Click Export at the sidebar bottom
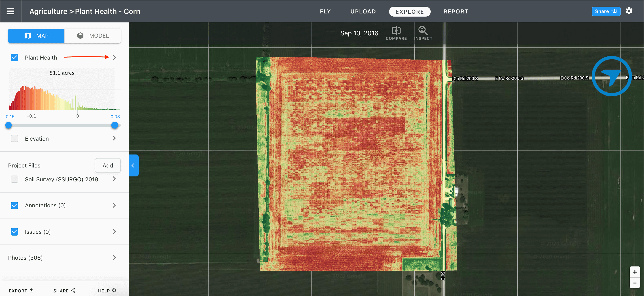The height and width of the screenshot is (296, 644). tap(21, 290)
